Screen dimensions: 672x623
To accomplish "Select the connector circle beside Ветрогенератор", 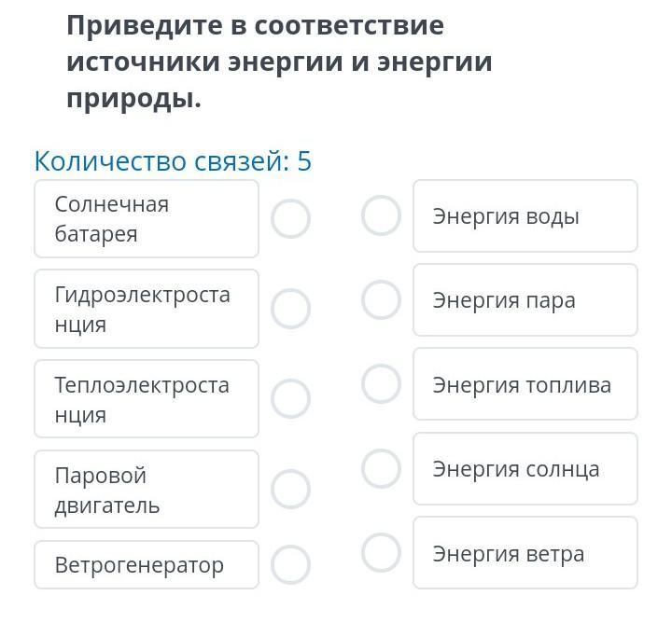I will click(290, 564).
